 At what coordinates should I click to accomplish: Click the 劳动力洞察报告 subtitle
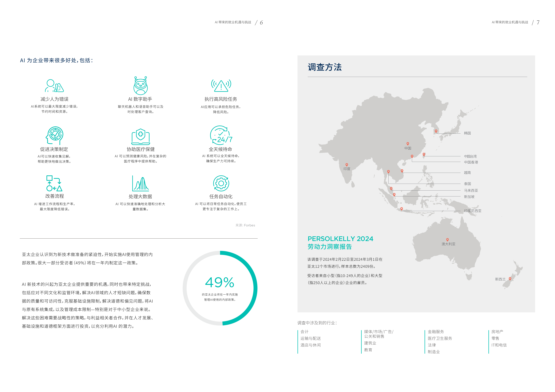click(x=330, y=247)
